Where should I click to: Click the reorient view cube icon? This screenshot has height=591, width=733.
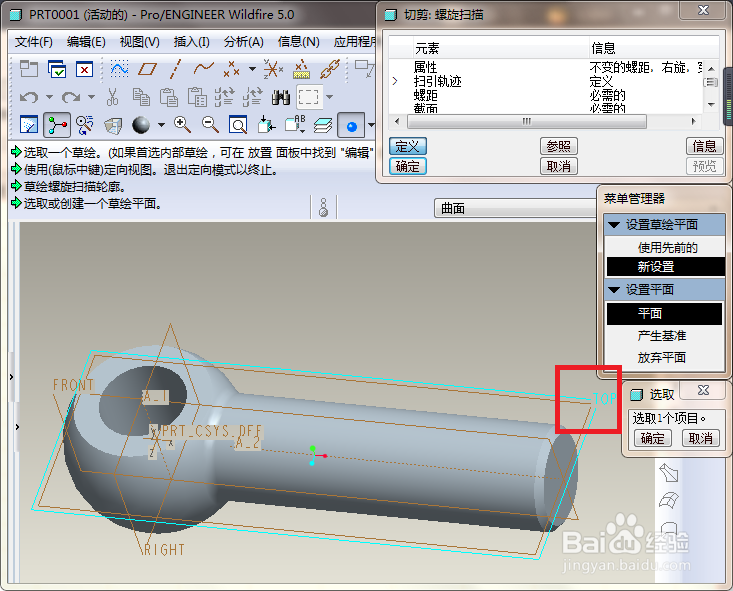click(266, 125)
